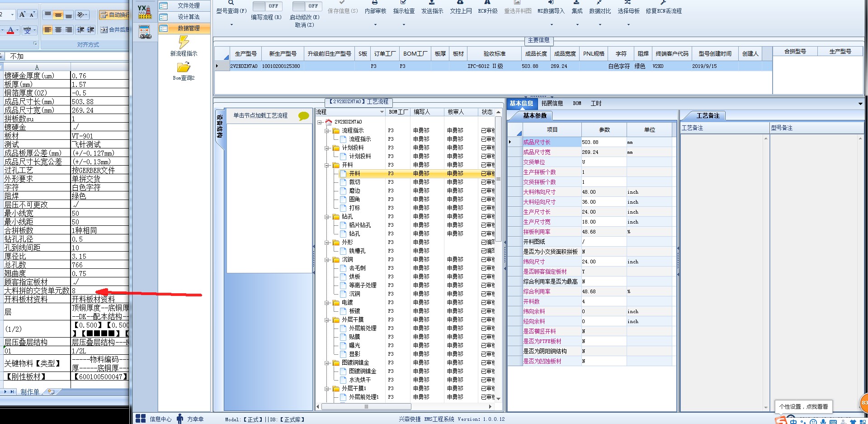The width and height of the screenshot is (868, 424).
Task: Collapse the 开料 folder in process tree
Action: tap(327, 165)
